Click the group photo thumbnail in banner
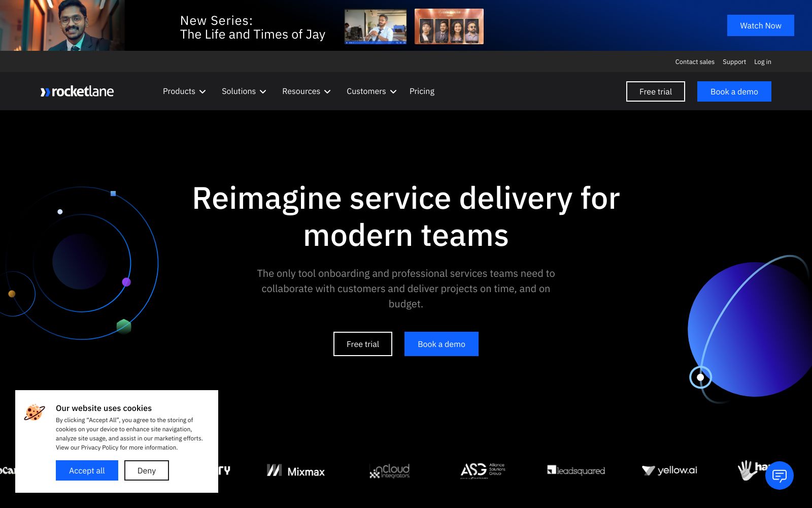Viewport: 812px width, 508px height. click(449, 26)
